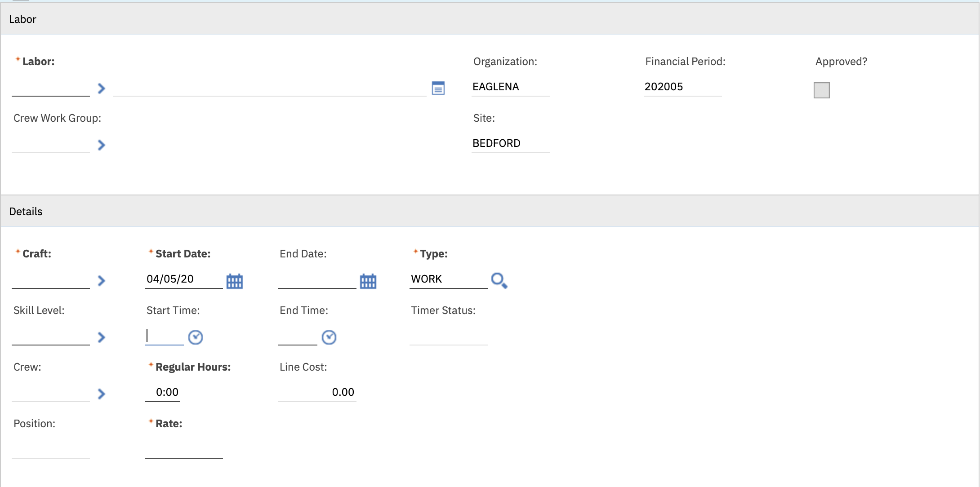Screen dimensions: 980x487
Task: Open the End Date calendar picker
Action: pos(368,281)
